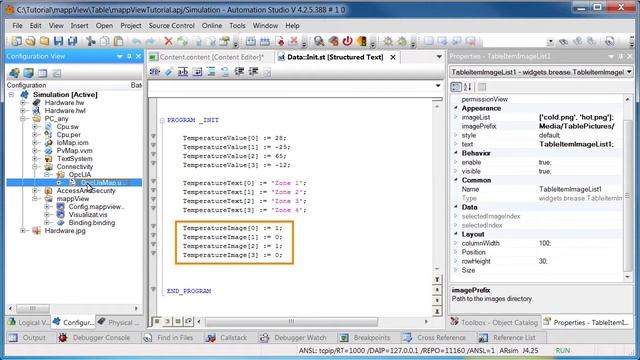The width and height of the screenshot is (640, 360).
Task: Collapse the mappView folder node
Action: 35,198
